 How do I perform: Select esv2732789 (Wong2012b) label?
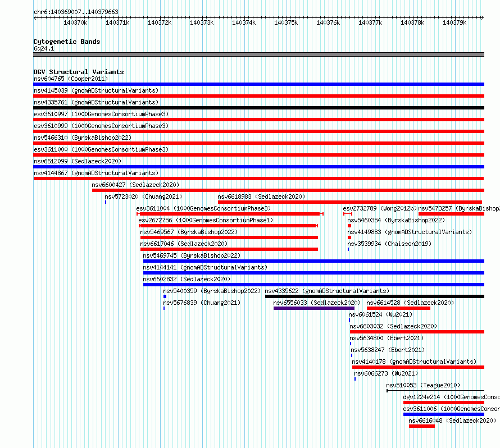coord(380,208)
